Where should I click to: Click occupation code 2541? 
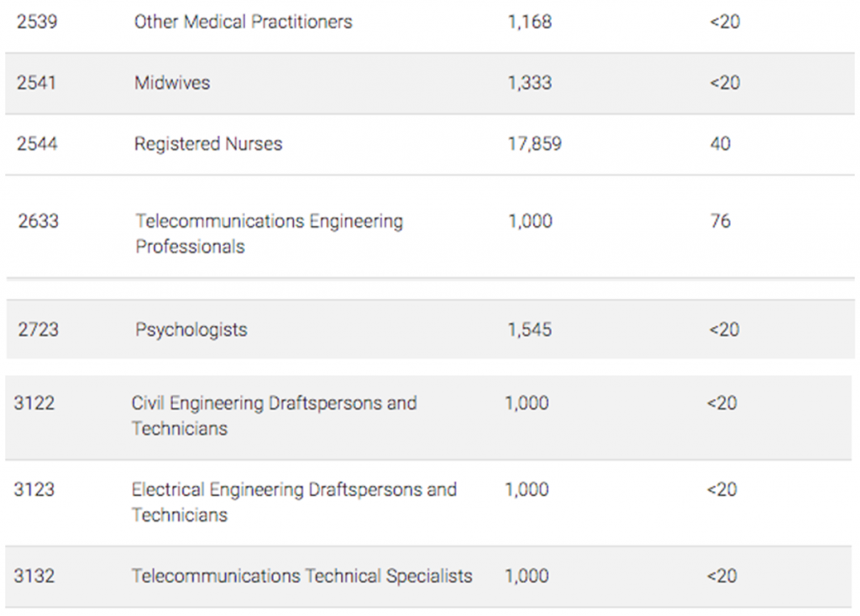[x=37, y=83]
